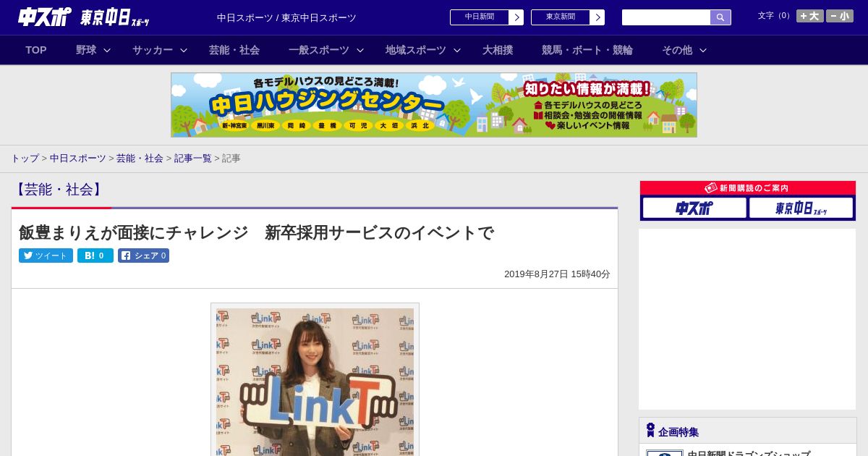Screen dimensions: 868x456
Task: Open the サッカー menu
Action: (x=153, y=50)
